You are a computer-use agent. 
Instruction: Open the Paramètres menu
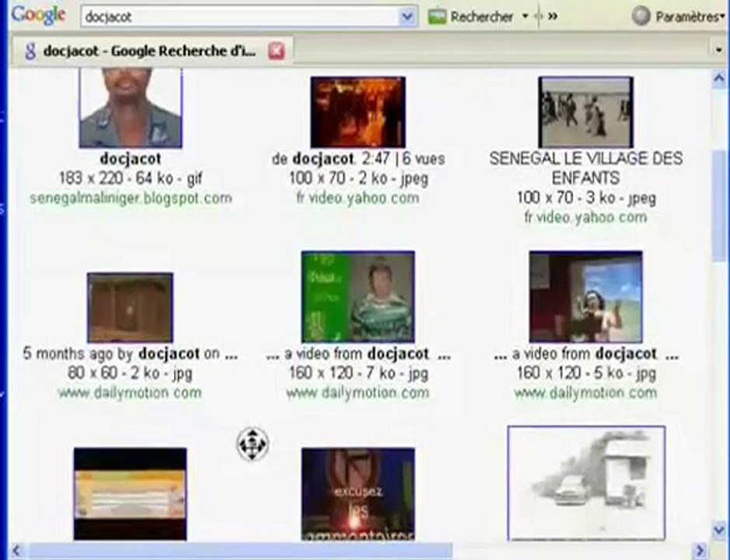point(690,17)
